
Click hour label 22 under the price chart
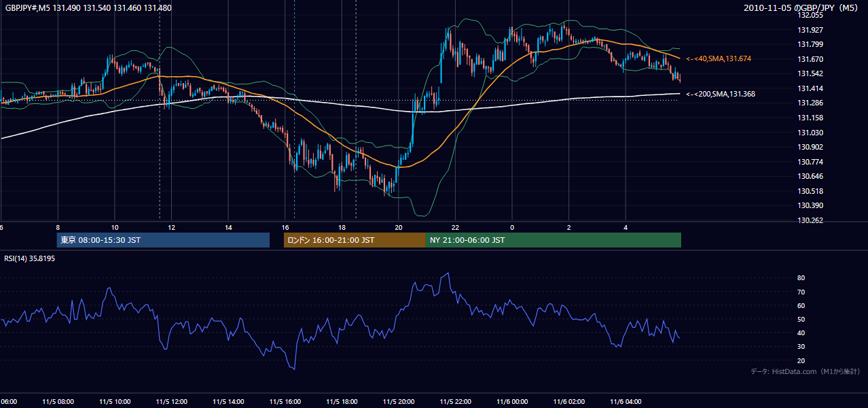(x=456, y=227)
